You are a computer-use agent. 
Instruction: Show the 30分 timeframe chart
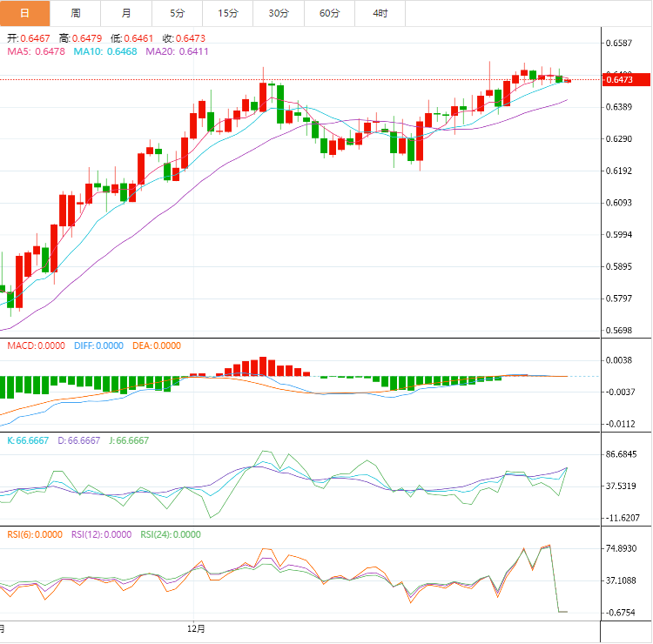[279, 13]
